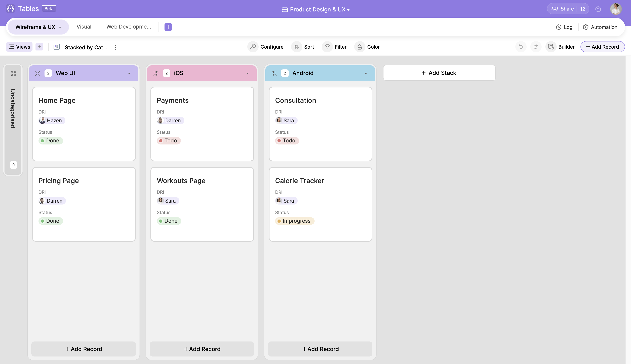Toggle the Views sidebar
Image resolution: width=631 pixels, height=364 pixels.
pyautogui.click(x=19, y=47)
